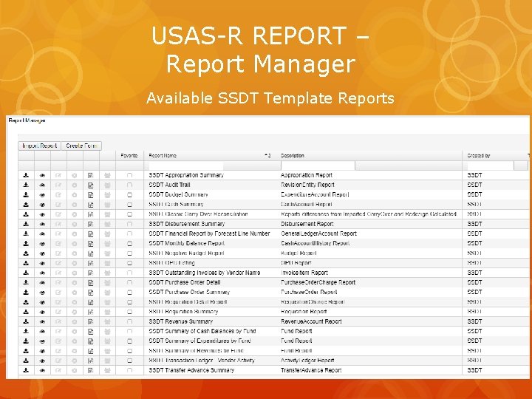Click 'PurchaseOrderCharge Report' description text
532x399 pixels.
click(318, 282)
